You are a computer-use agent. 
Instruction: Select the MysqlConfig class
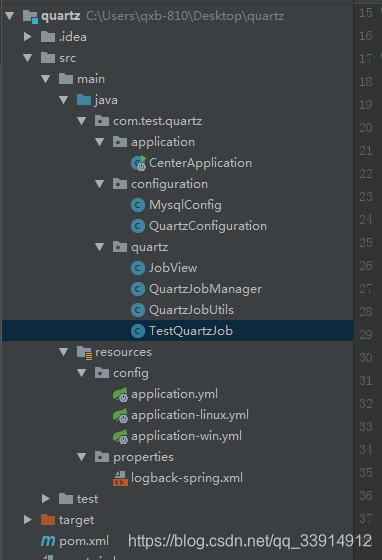(x=185, y=205)
